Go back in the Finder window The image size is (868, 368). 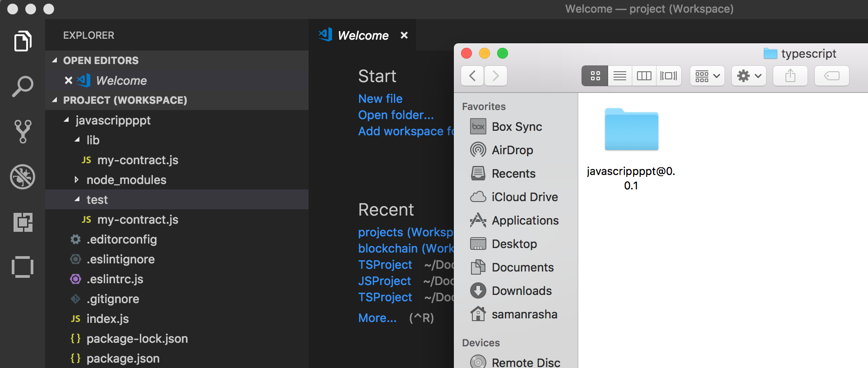coord(472,76)
